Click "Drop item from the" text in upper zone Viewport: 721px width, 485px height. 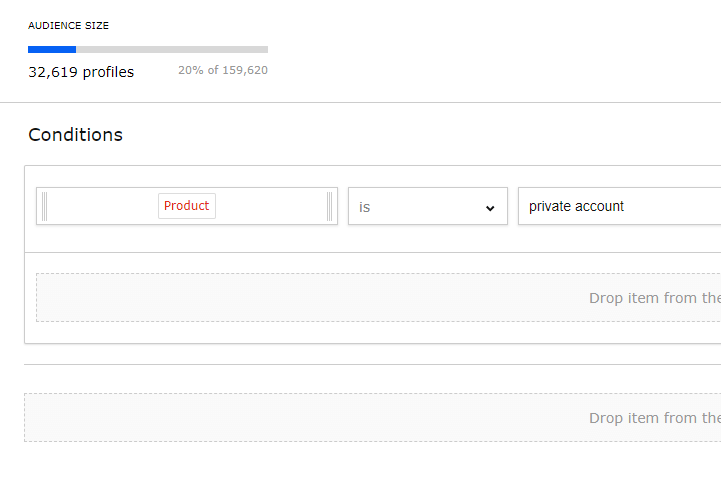(x=654, y=298)
